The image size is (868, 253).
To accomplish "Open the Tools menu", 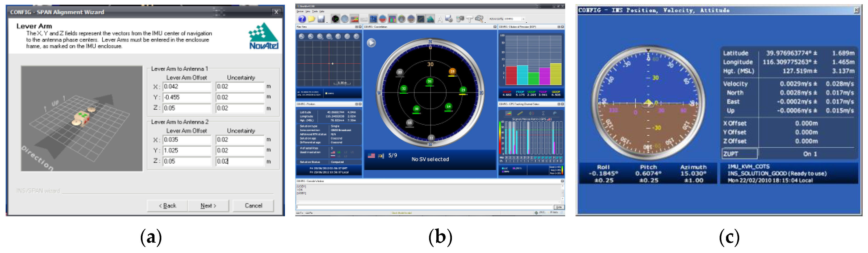I will pos(315,12).
